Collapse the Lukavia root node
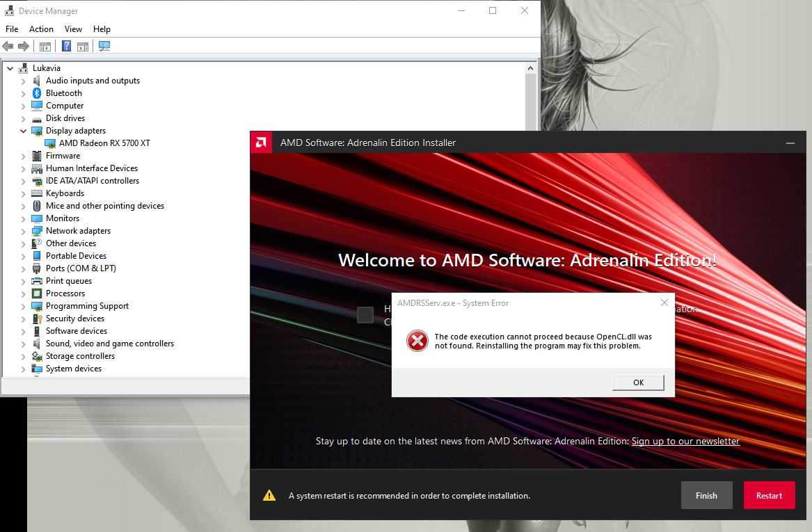Screen dimensions: 812x532 (10, 68)
